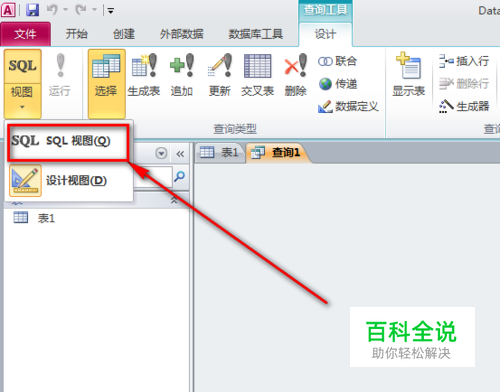The image size is (500, 392).
Task: Click the SQL view button icon
Action: tap(23, 66)
